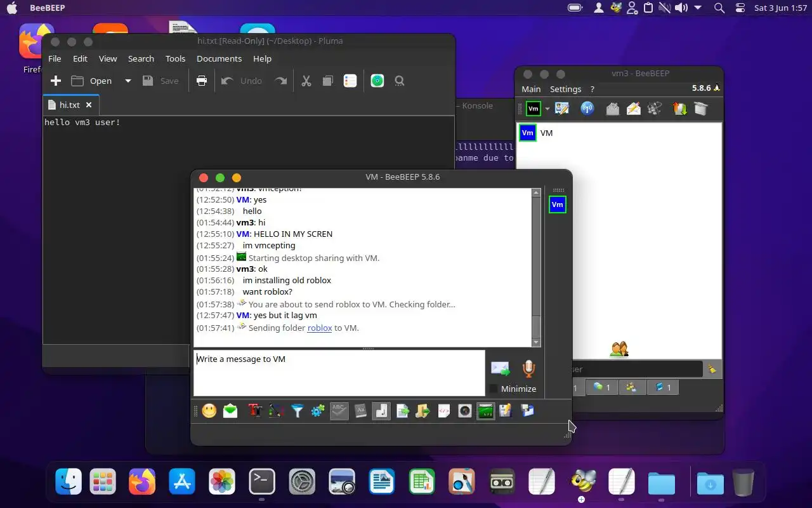The image size is (812, 508).
Task: Click the Vm status avatar in BeeBEEP toolbar
Action: click(x=534, y=109)
